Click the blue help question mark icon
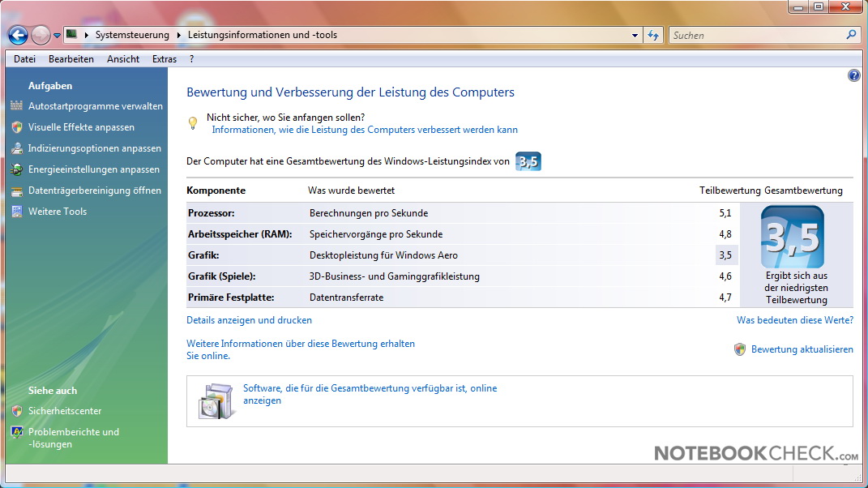The height and width of the screenshot is (488, 868). (853, 75)
